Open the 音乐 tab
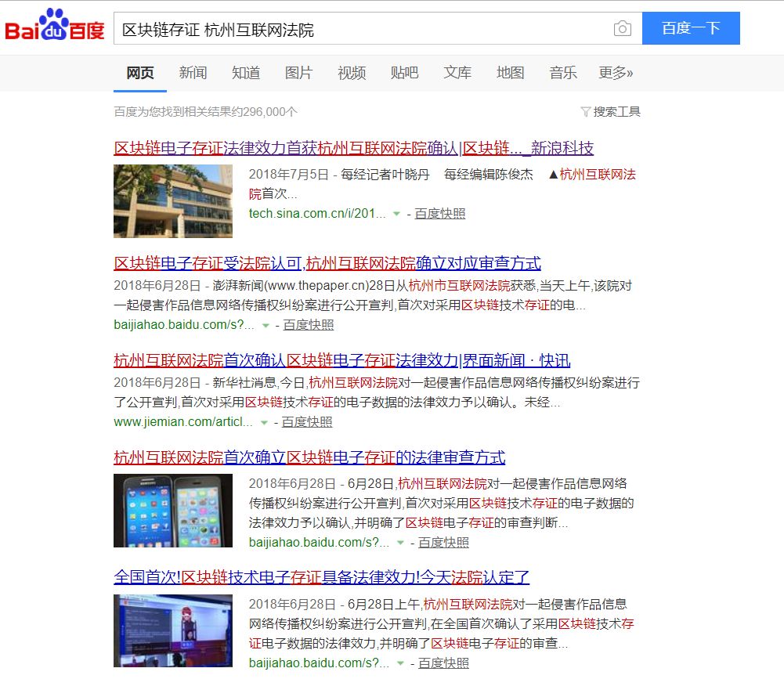 click(563, 73)
